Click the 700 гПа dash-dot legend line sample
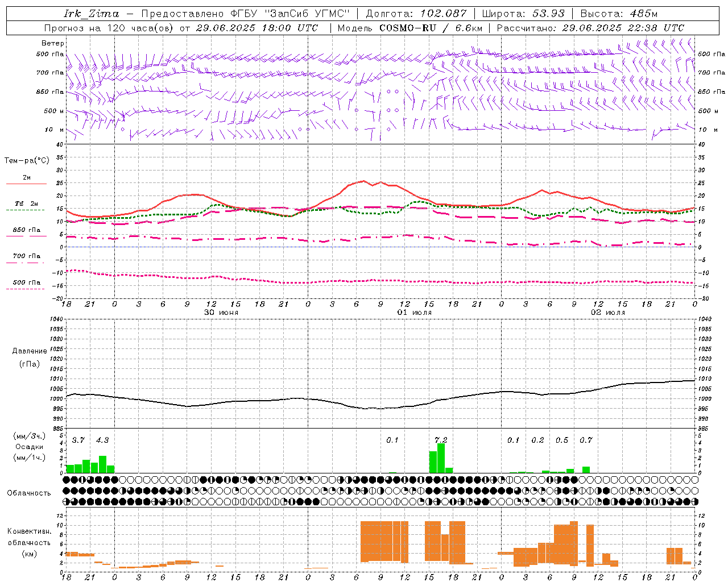728x582 pixels. (25, 263)
